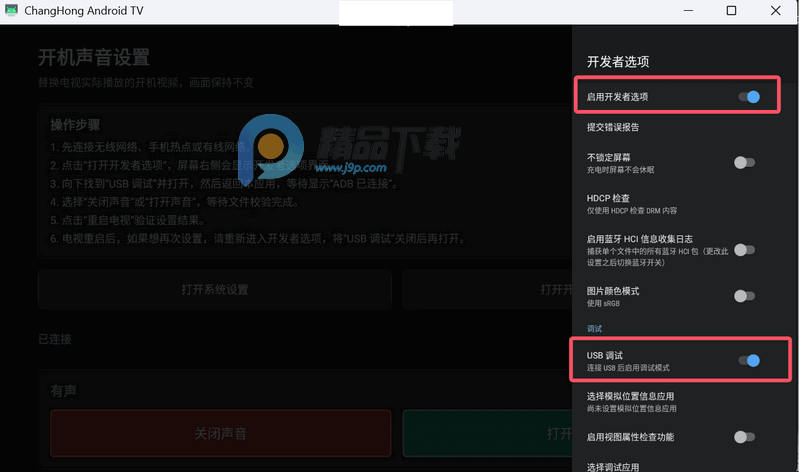
Task: Open the 选择调试应用 option
Action: [677, 466]
